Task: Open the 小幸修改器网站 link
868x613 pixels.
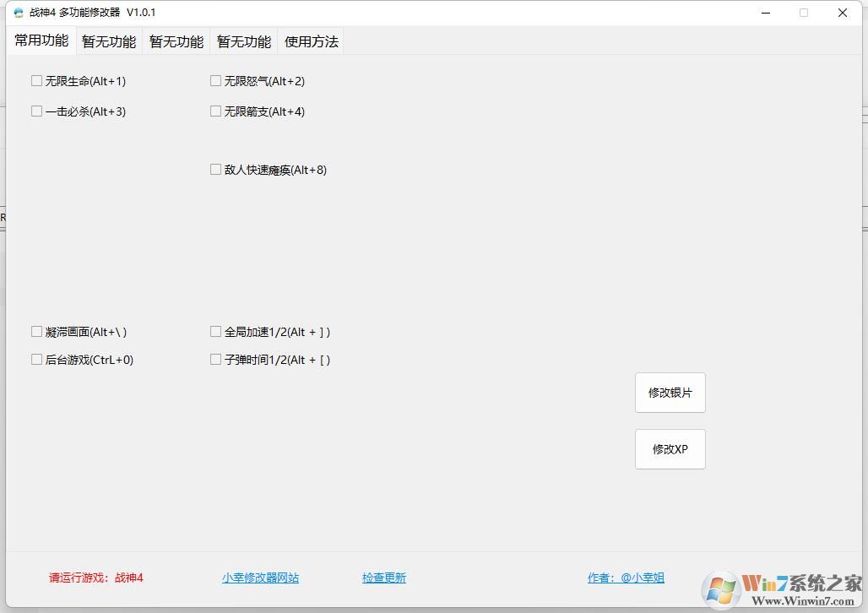Action: pyautogui.click(x=258, y=578)
